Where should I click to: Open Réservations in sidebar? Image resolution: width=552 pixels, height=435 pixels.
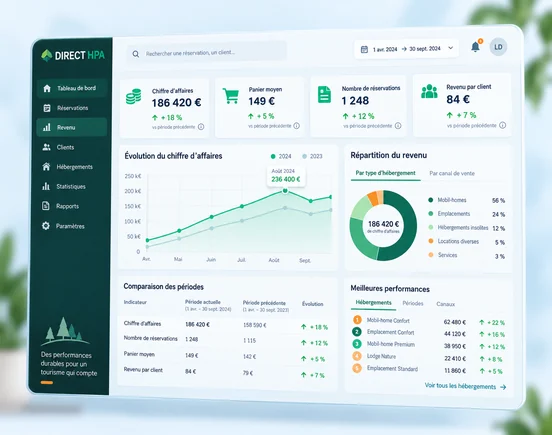click(72, 108)
